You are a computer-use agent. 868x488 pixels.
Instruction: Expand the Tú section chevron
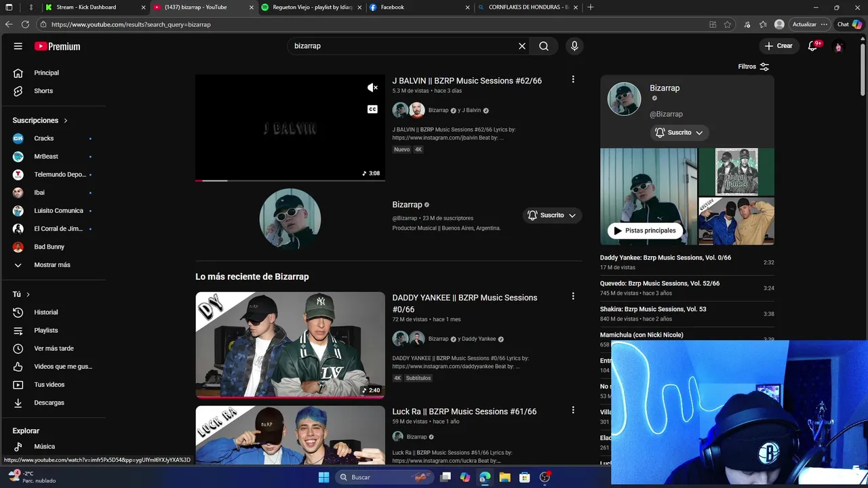pos(28,294)
